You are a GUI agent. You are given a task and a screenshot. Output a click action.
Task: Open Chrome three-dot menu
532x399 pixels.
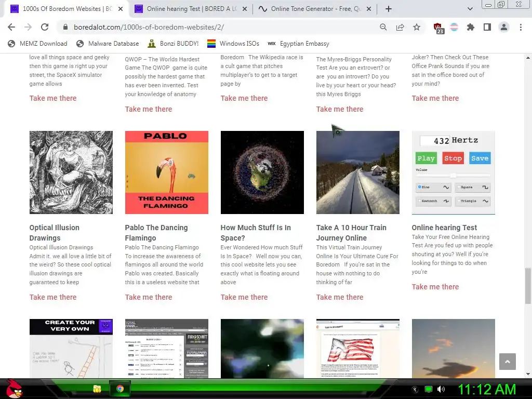[521, 27]
